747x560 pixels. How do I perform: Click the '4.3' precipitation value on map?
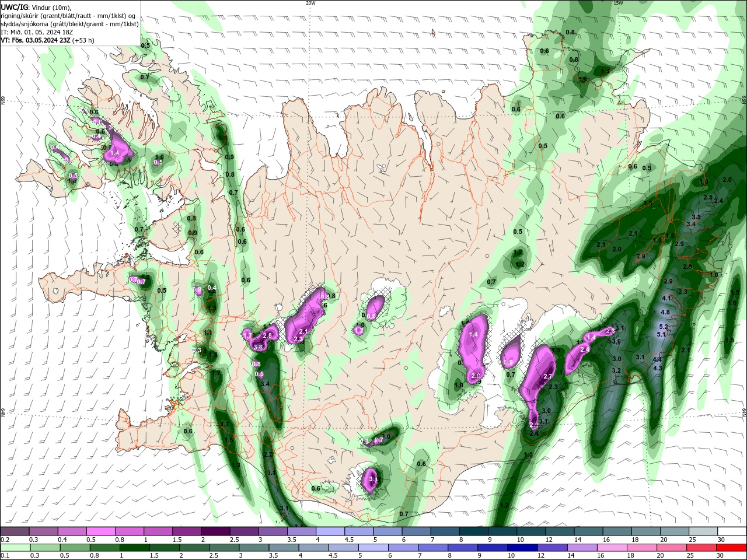[658, 368]
